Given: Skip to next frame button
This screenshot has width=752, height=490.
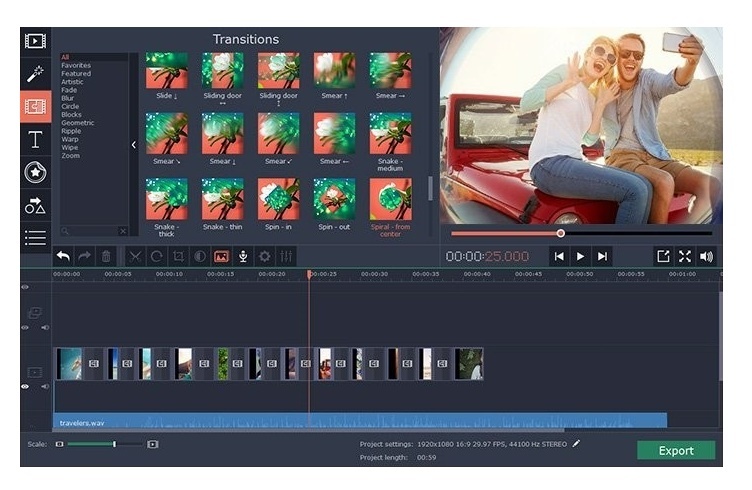Looking at the screenshot, I should [x=602, y=257].
